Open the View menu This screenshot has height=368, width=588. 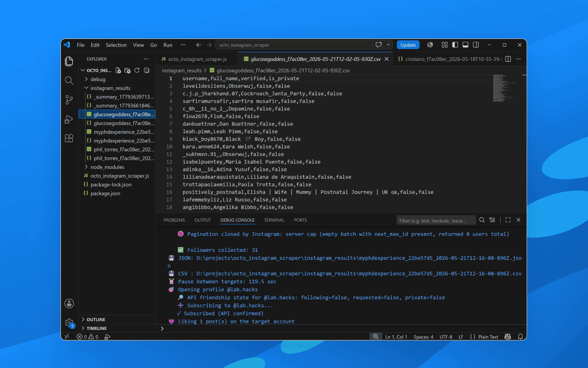pos(138,45)
